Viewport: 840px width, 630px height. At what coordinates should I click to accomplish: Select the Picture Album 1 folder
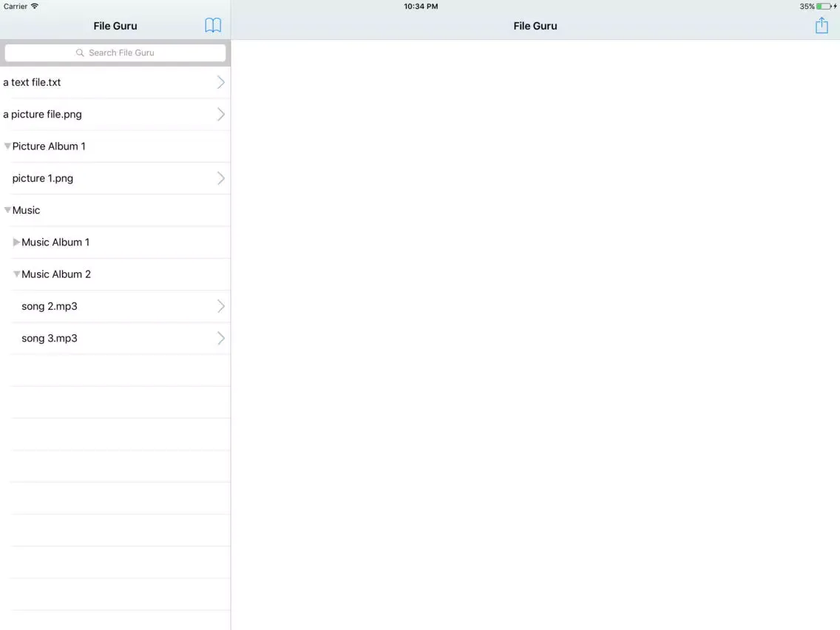[115, 146]
